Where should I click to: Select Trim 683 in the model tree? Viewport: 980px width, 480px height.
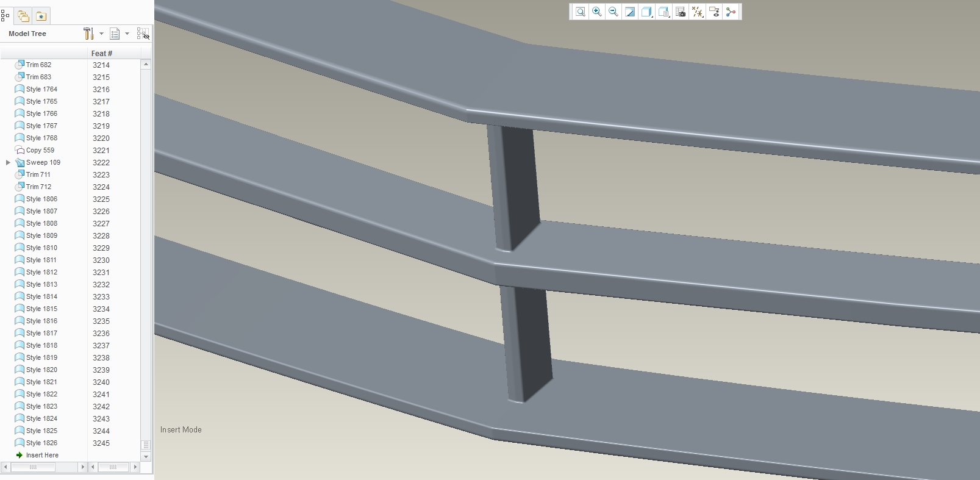[x=38, y=77]
